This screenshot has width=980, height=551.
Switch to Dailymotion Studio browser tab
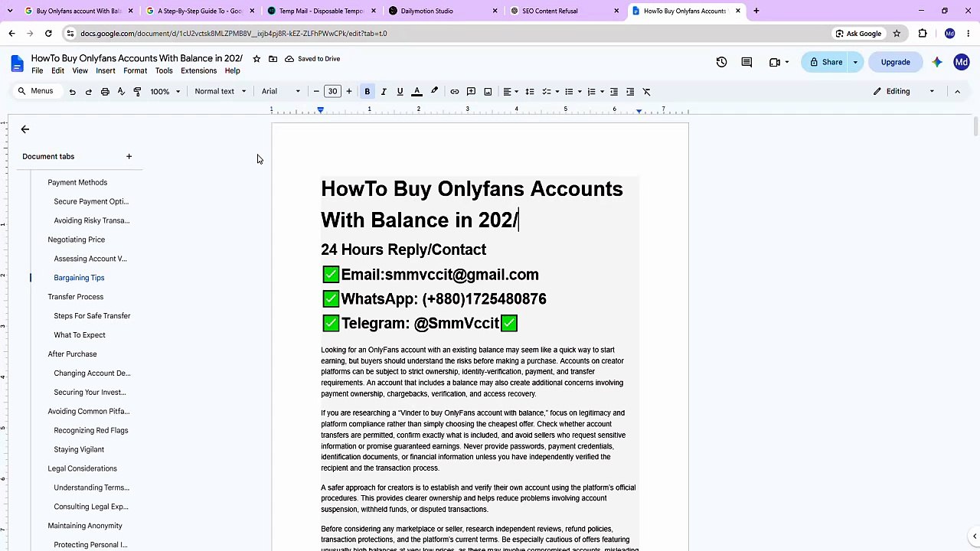pos(442,11)
